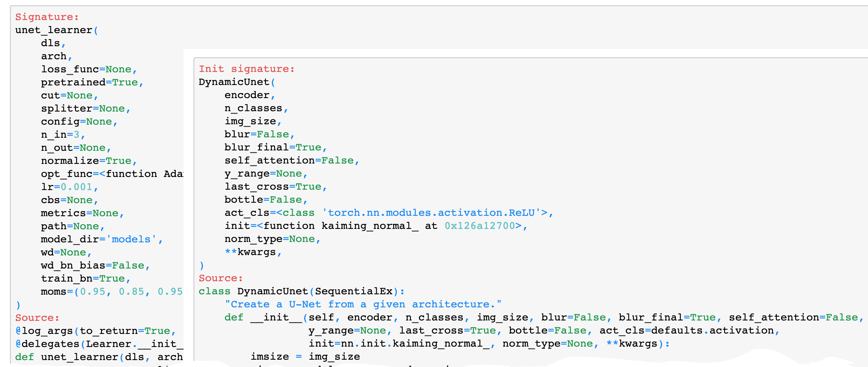Image resolution: width=868 pixels, height=367 pixels.
Task: Click the hex address '0x126a12700'
Action: (x=480, y=226)
